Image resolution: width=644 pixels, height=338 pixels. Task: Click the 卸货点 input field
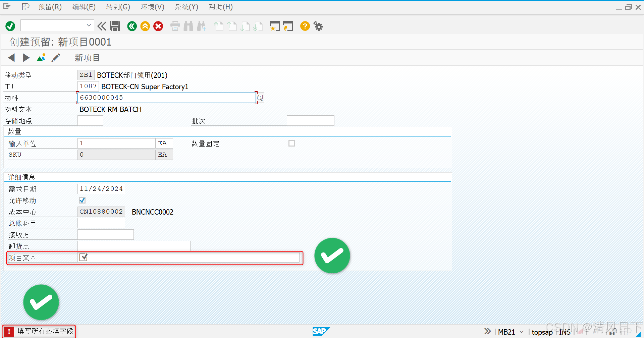pyautogui.click(x=134, y=246)
